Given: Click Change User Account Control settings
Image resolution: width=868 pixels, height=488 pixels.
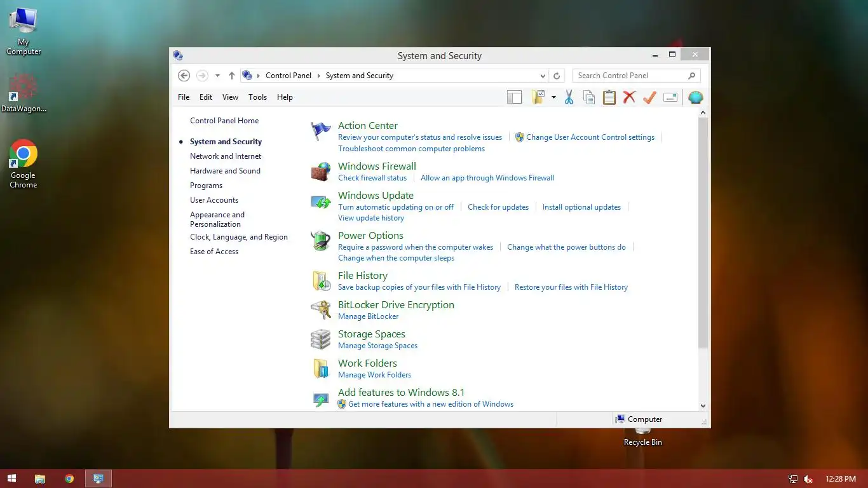Looking at the screenshot, I should 590,137.
